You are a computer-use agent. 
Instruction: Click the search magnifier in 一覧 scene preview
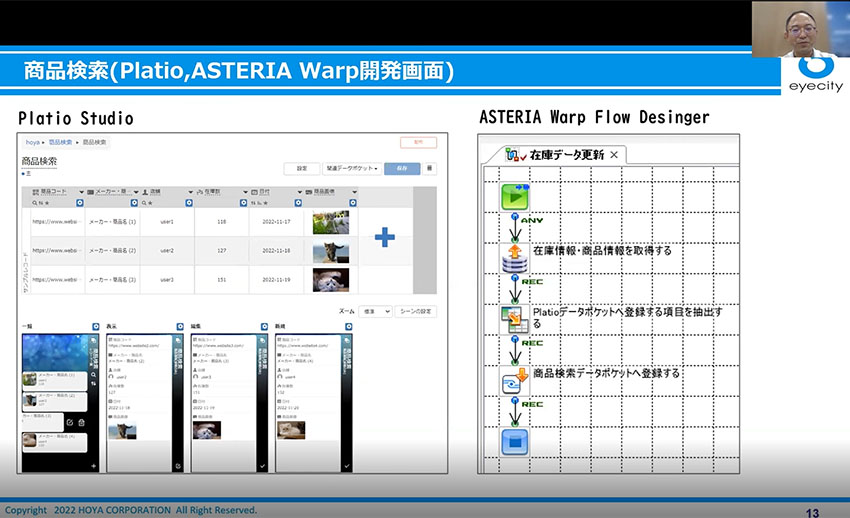93,374
